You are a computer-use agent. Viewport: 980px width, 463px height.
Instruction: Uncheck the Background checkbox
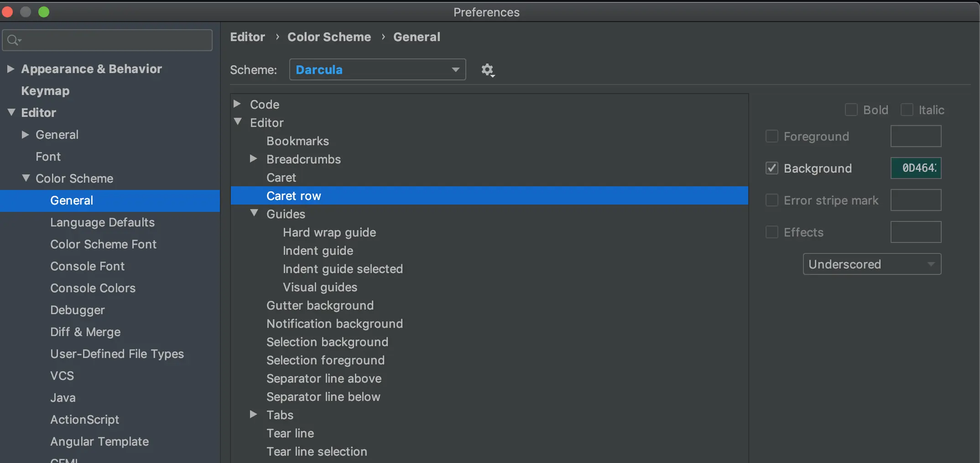click(x=771, y=168)
